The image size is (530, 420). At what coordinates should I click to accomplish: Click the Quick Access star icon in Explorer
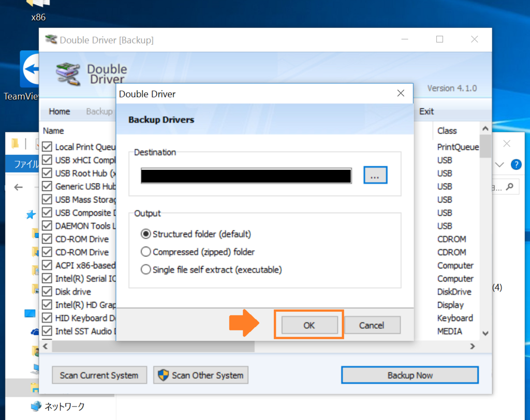[x=31, y=214]
